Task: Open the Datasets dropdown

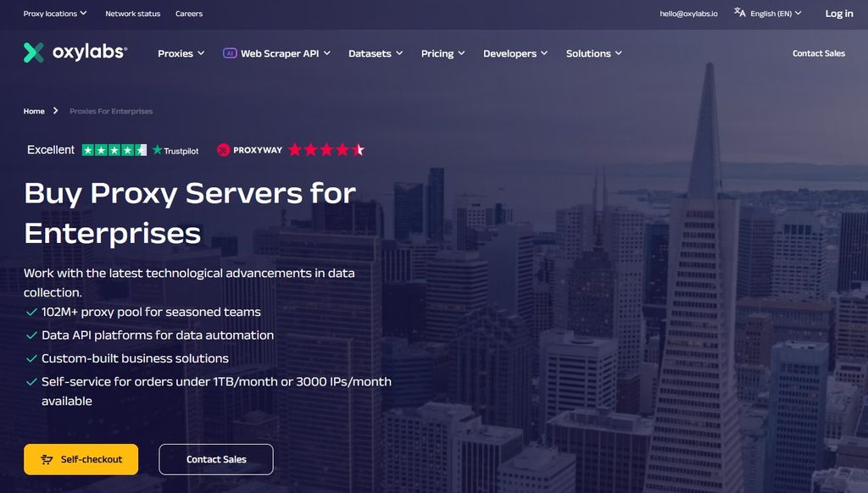Action: [x=375, y=53]
